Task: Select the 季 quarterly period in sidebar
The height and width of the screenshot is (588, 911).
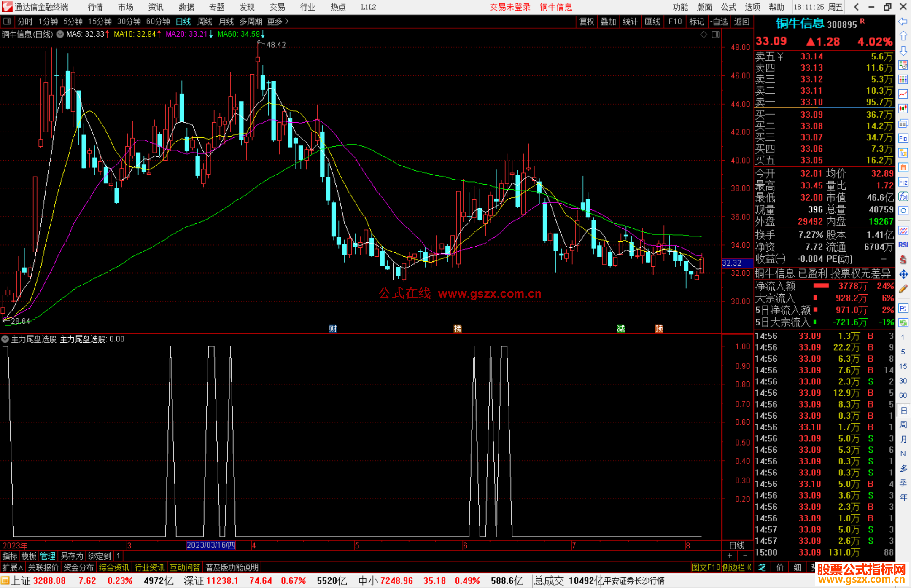Action: click(x=903, y=483)
